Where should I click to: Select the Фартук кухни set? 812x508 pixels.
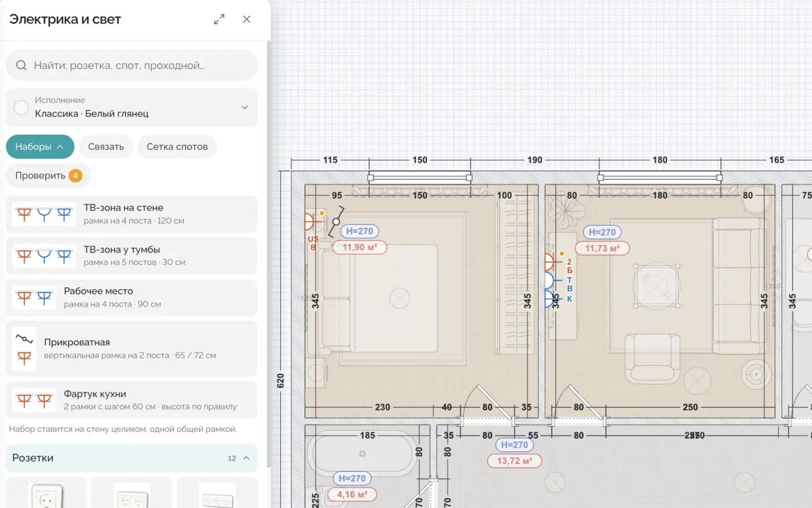point(132,400)
